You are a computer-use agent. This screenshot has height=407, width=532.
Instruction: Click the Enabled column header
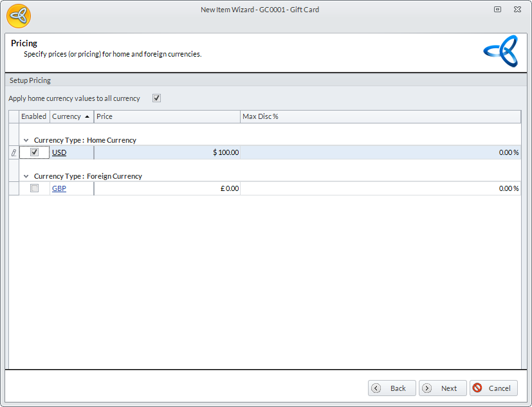tap(34, 116)
